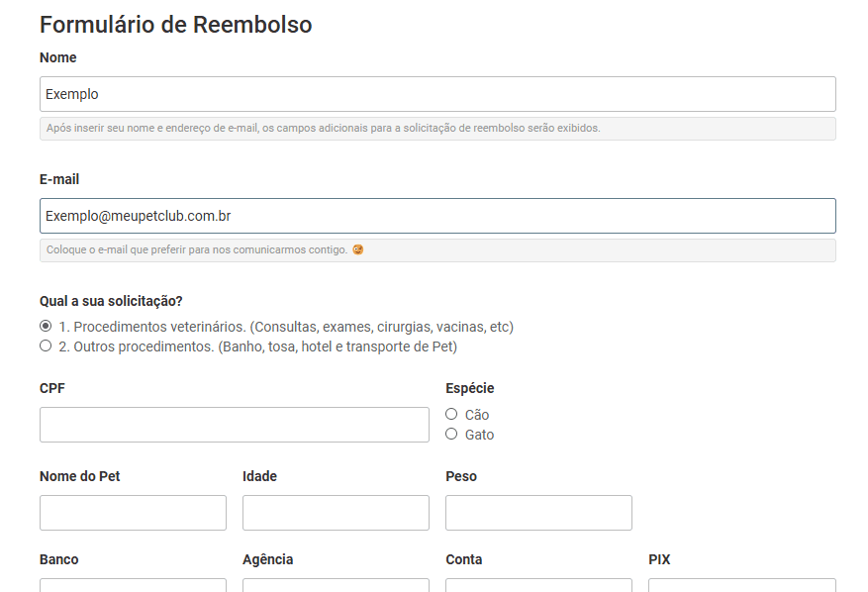Click the CPF field label
The image size is (868, 592).
[x=52, y=388]
